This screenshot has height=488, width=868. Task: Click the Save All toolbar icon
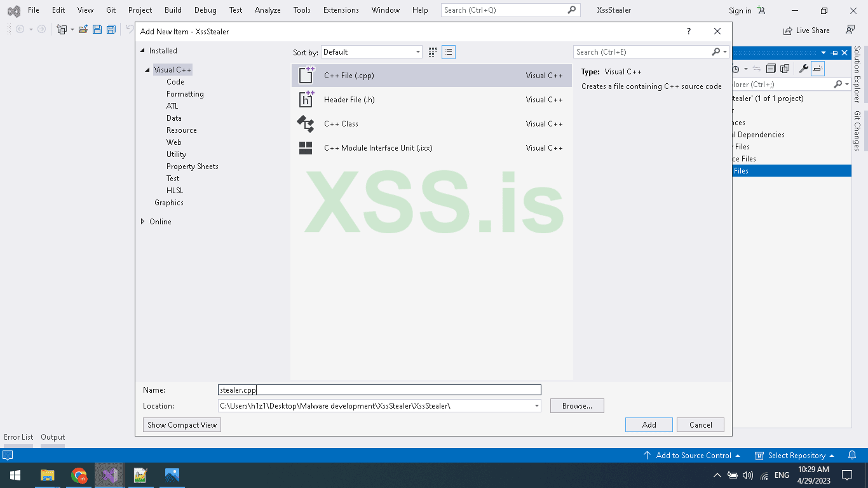111,29
